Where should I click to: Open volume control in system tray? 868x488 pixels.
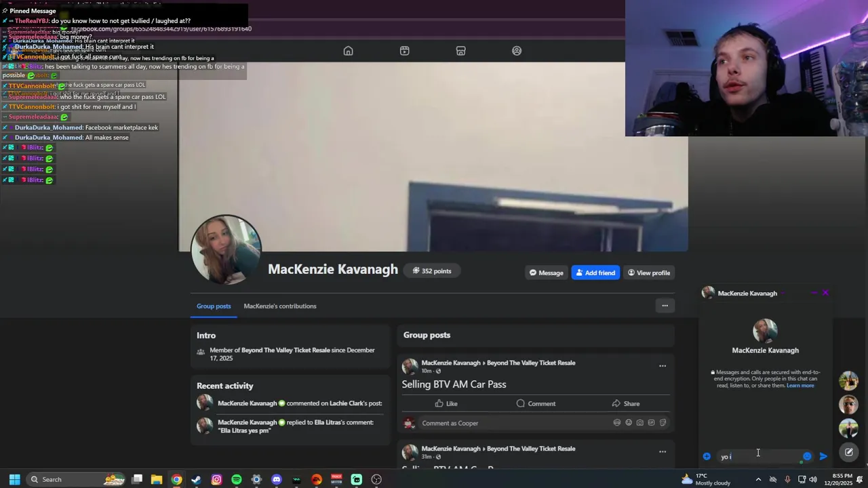pyautogui.click(x=812, y=479)
